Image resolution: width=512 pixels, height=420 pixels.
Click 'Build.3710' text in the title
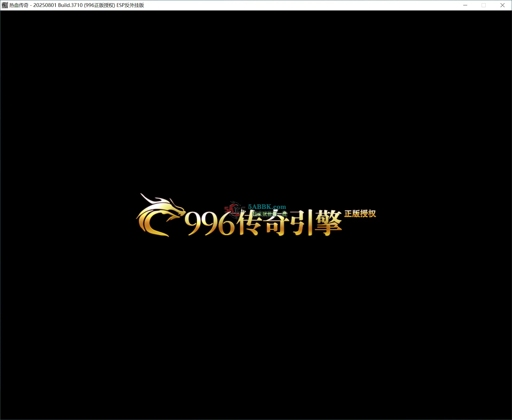pyautogui.click(x=70, y=5)
